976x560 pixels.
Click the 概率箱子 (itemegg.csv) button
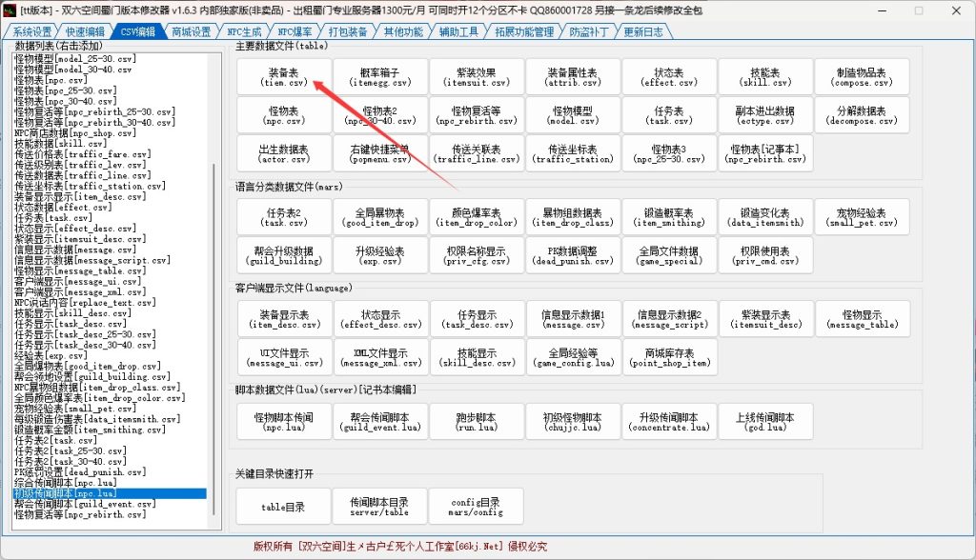[379, 77]
